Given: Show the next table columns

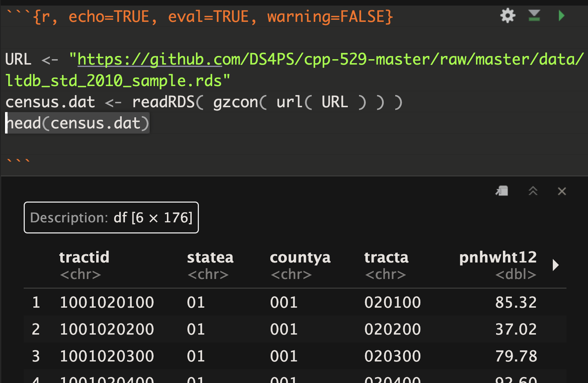Looking at the screenshot, I should click(555, 265).
